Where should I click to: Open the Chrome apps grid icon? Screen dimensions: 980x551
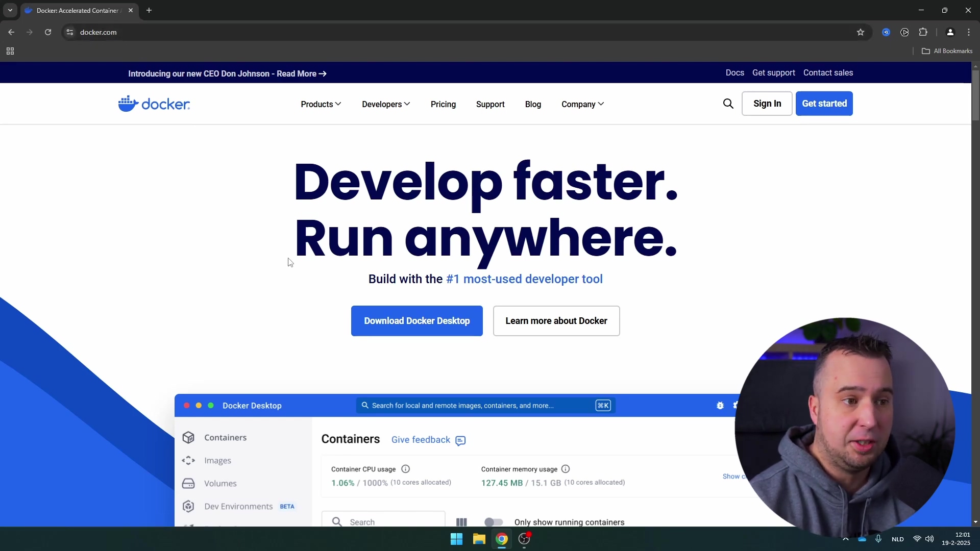point(10,51)
